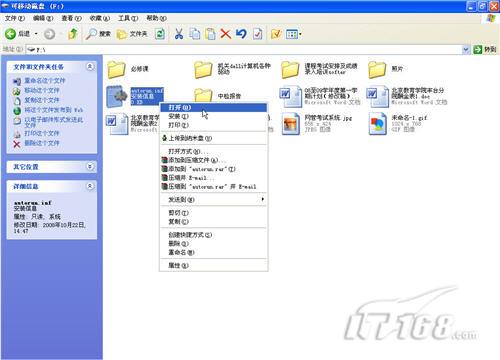Click the blue Undo arrow icon

tap(241, 34)
